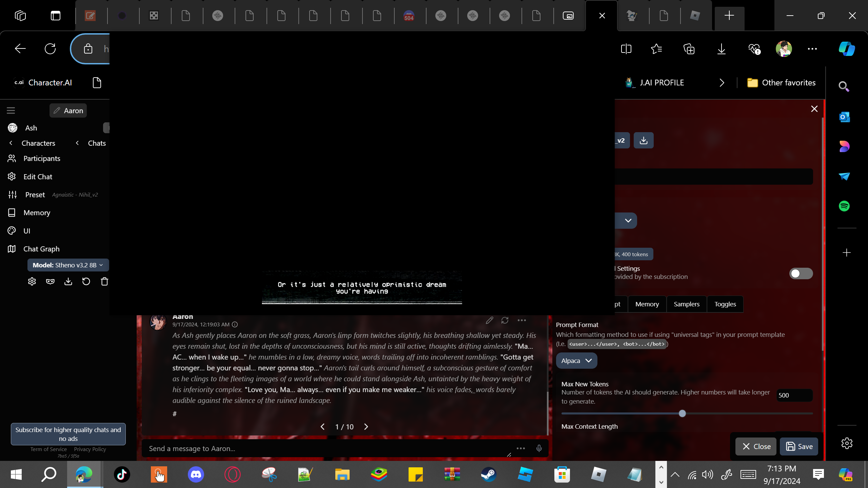Image resolution: width=868 pixels, height=488 pixels.
Task: Open the Chat Graph map icon
Action: click(12, 249)
